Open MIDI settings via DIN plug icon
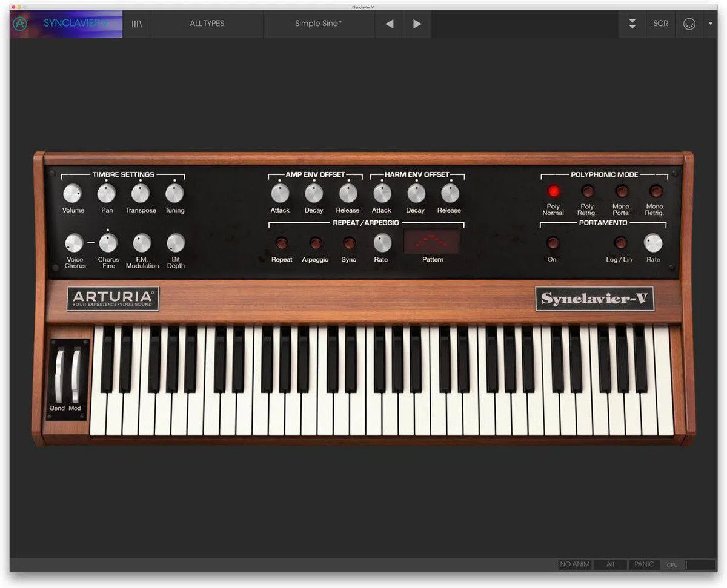This screenshot has width=727, height=588. pyautogui.click(x=688, y=24)
